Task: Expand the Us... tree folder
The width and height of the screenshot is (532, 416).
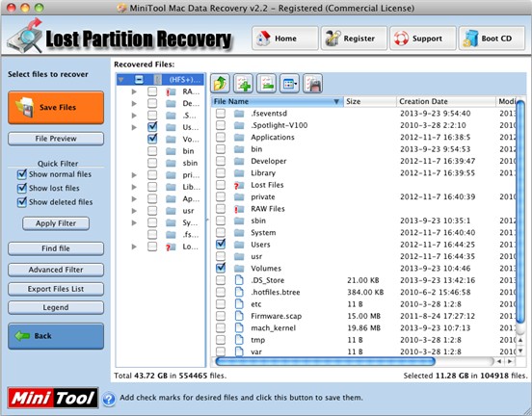Action: 134,127
